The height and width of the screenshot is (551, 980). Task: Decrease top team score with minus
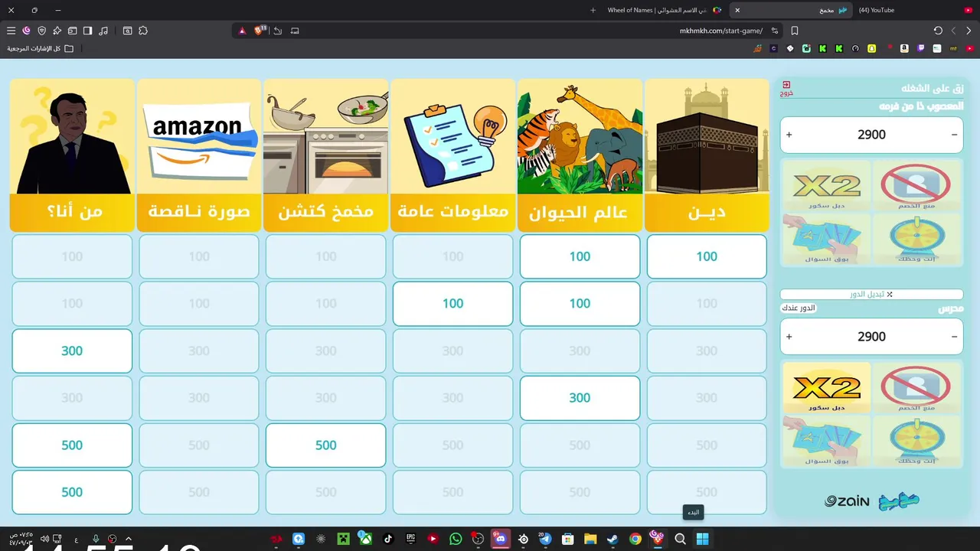(x=954, y=135)
